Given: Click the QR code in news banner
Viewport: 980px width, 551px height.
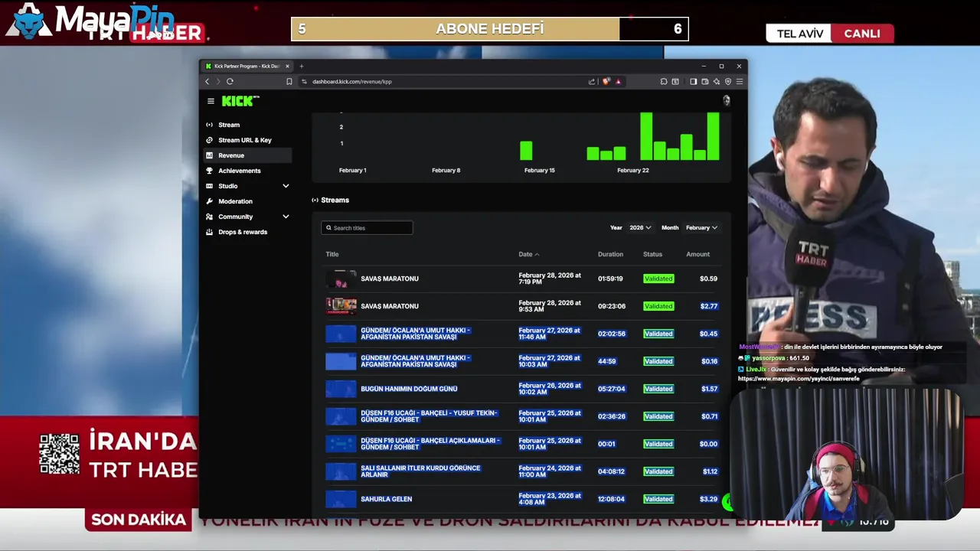Looking at the screenshot, I should [x=59, y=454].
